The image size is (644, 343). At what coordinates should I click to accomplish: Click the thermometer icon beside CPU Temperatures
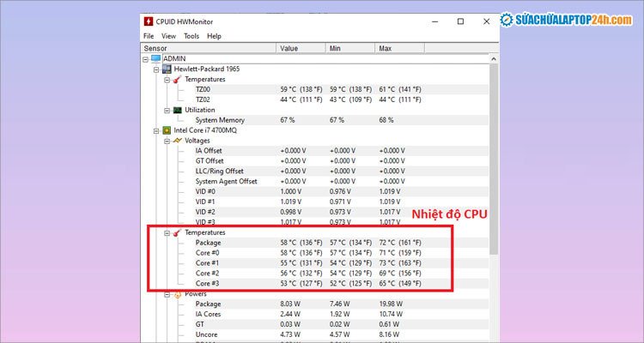point(177,232)
